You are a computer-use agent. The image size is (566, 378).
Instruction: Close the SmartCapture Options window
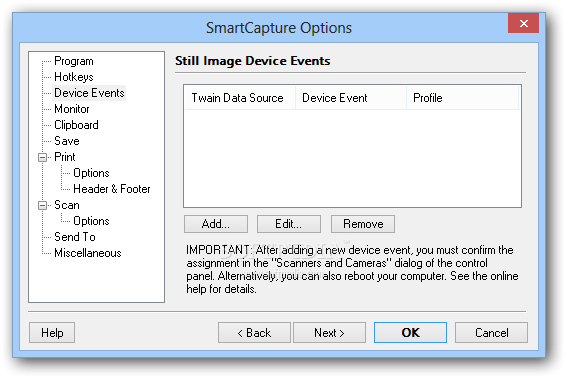(523, 23)
